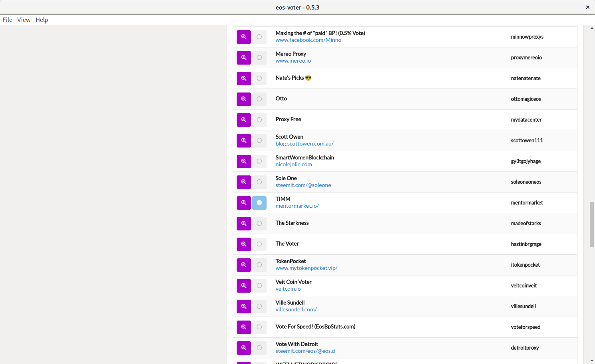Open details magnifier for Nate's Picks
The width and height of the screenshot is (595, 364).
point(243,79)
